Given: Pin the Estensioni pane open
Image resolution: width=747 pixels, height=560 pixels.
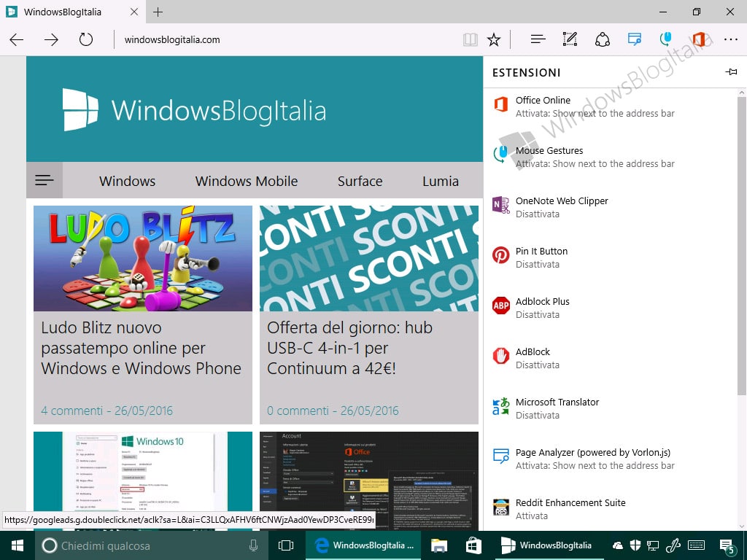Looking at the screenshot, I should [x=731, y=72].
